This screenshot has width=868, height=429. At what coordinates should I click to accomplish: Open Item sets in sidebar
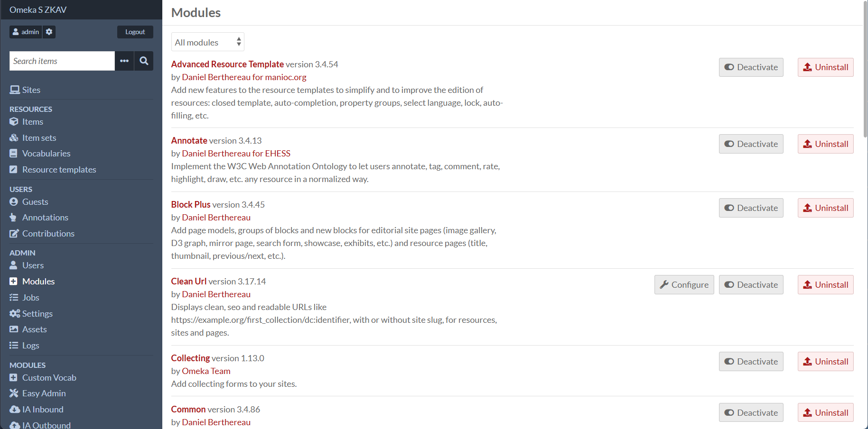tap(39, 138)
